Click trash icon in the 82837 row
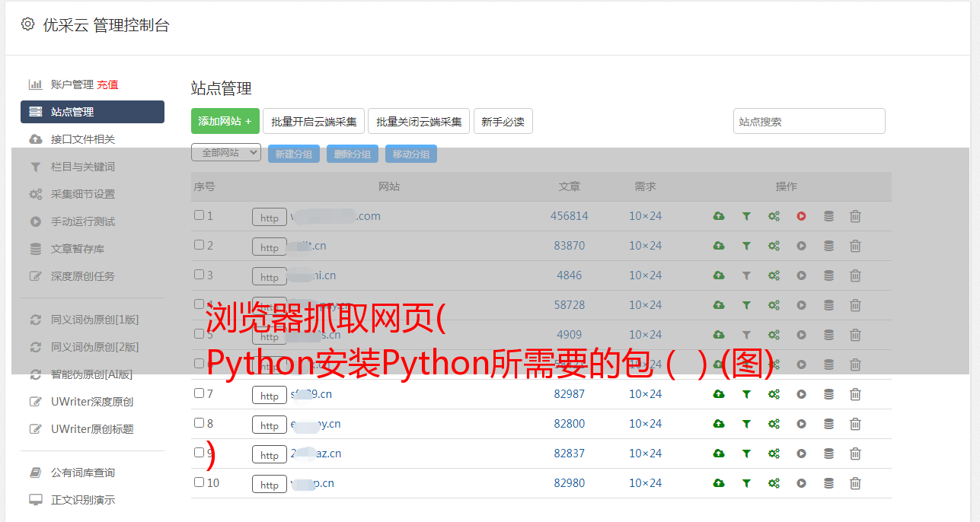Image resolution: width=980 pixels, height=522 pixels. pos(855,454)
